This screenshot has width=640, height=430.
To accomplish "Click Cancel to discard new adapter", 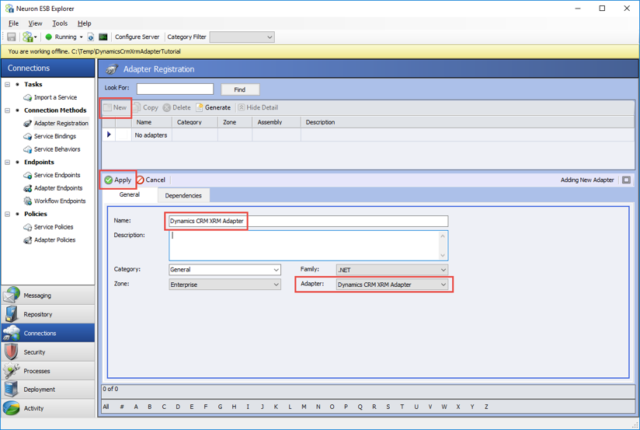I will [x=151, y=180].
